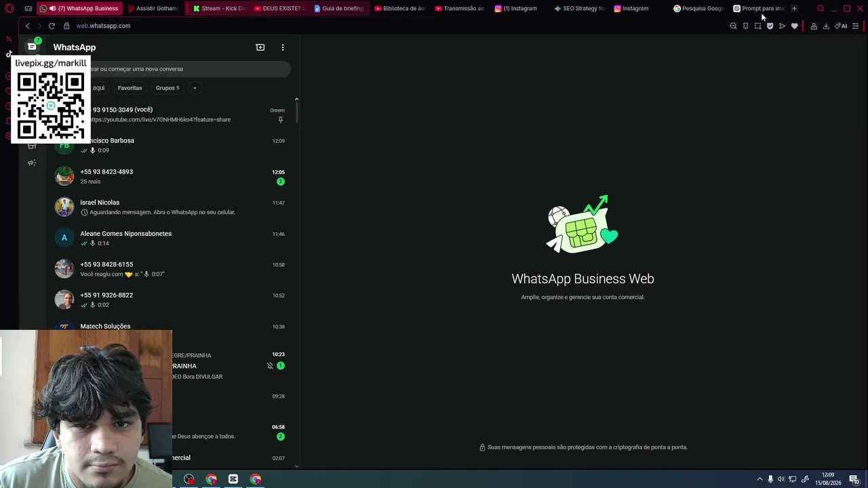This screenshot has height=488, width=868.
Task: Switch to the Transmissão ao vivo tab
Action: [460, 9]
